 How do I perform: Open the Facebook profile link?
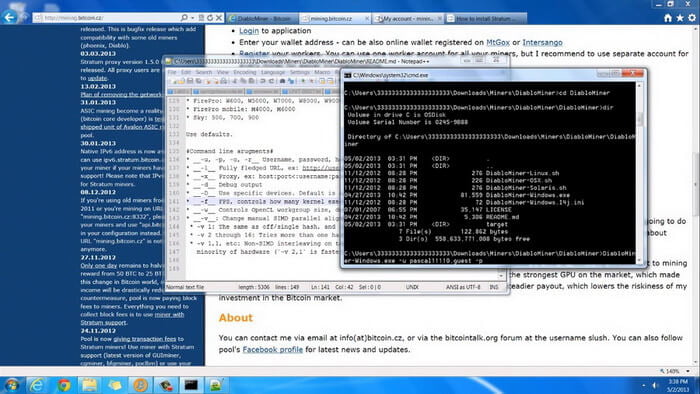(272, 349)
